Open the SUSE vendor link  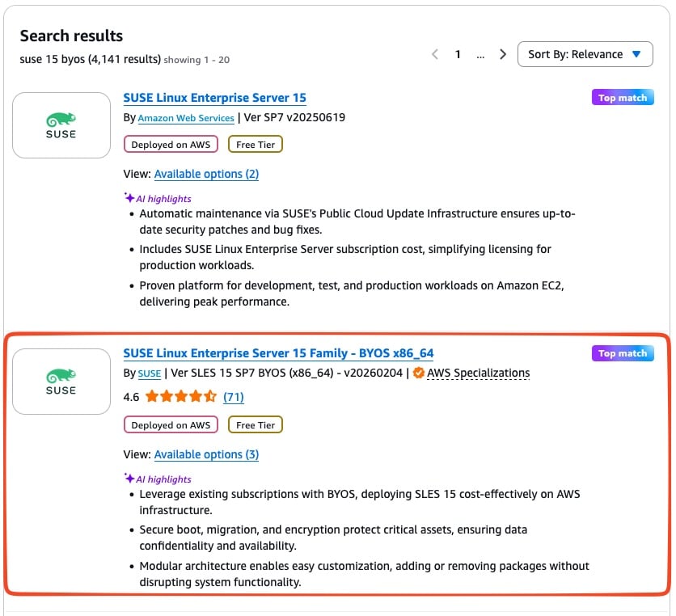(x=150, y=373)
